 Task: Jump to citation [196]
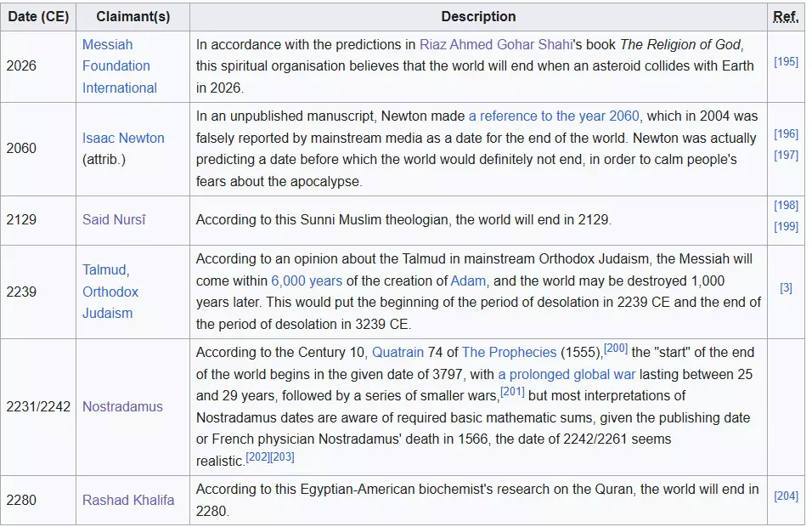tap(786, 134)
